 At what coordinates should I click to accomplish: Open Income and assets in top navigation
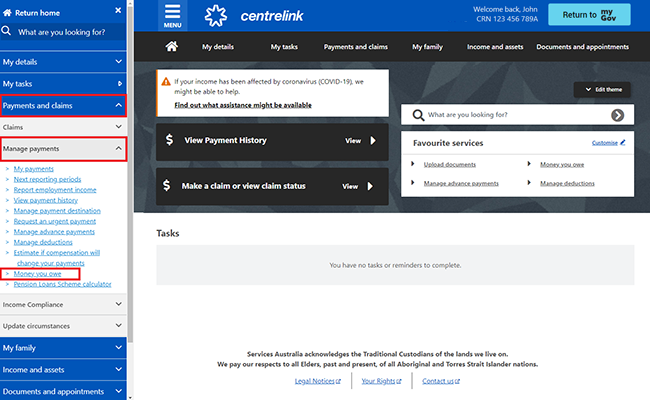tap(495, 47)
